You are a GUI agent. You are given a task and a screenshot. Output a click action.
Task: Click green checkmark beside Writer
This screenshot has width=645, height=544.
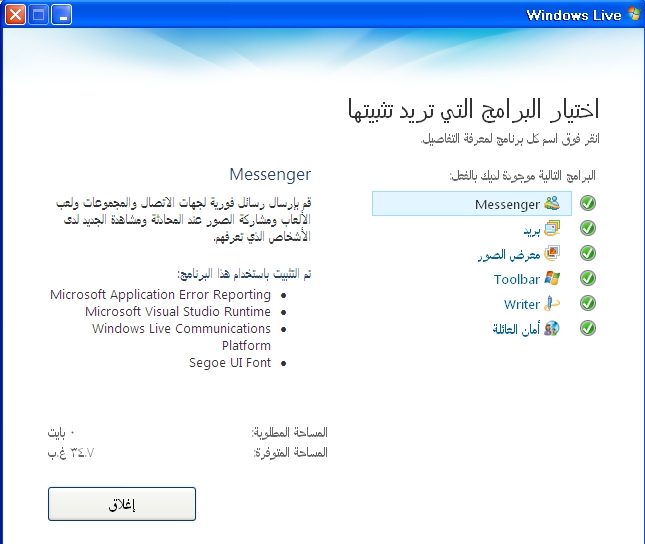(588, 303)
